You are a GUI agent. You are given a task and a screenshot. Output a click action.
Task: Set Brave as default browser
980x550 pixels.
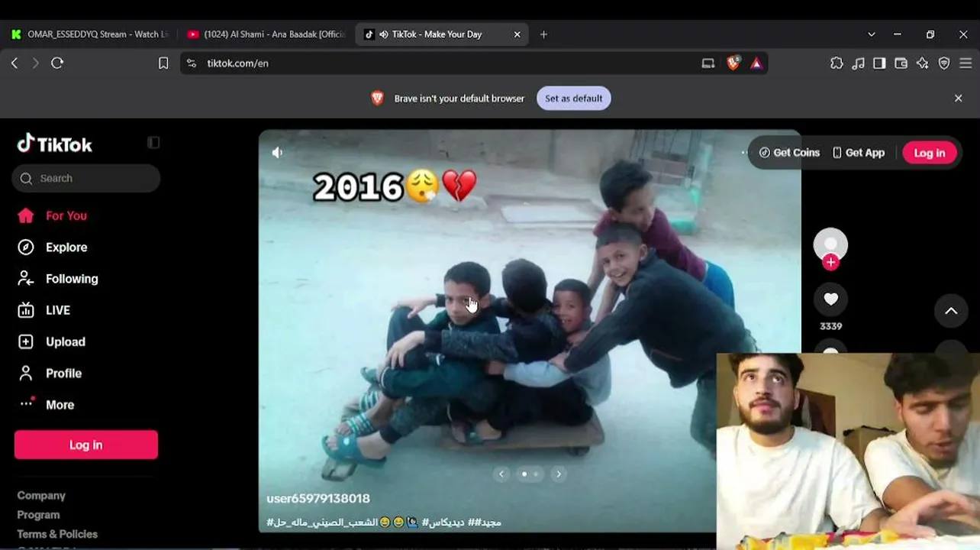coord(574,99)
